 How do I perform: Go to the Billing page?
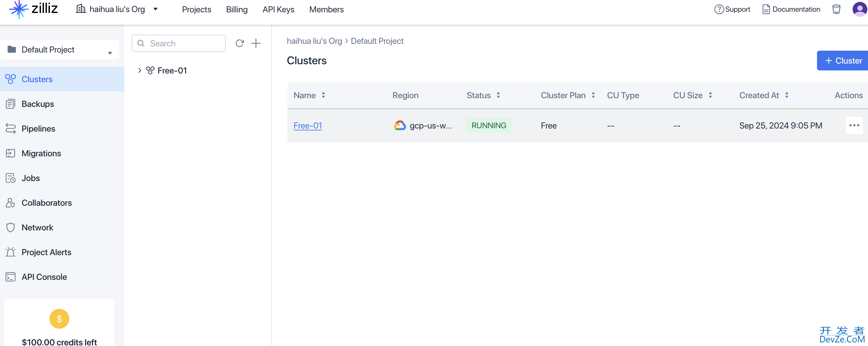tap(236, 10)
